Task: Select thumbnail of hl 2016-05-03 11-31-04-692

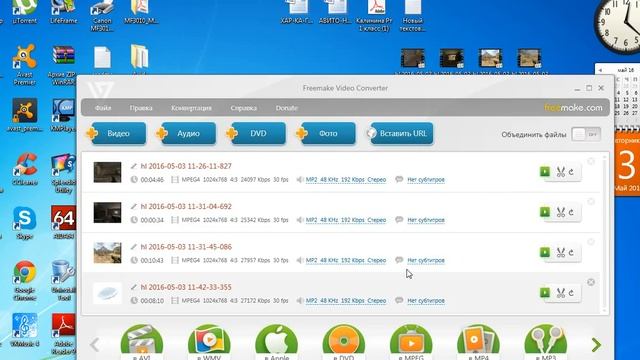Action: pos(107,213)
